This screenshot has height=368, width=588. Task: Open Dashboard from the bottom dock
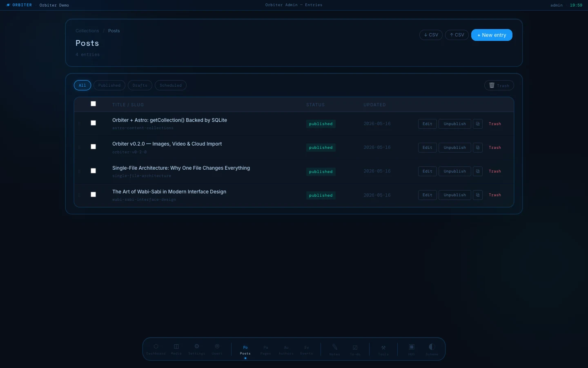pos(156,349)
